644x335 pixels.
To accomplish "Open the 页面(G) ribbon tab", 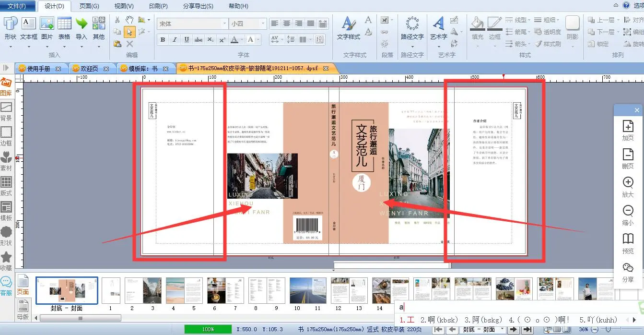I will pos(89,6).
